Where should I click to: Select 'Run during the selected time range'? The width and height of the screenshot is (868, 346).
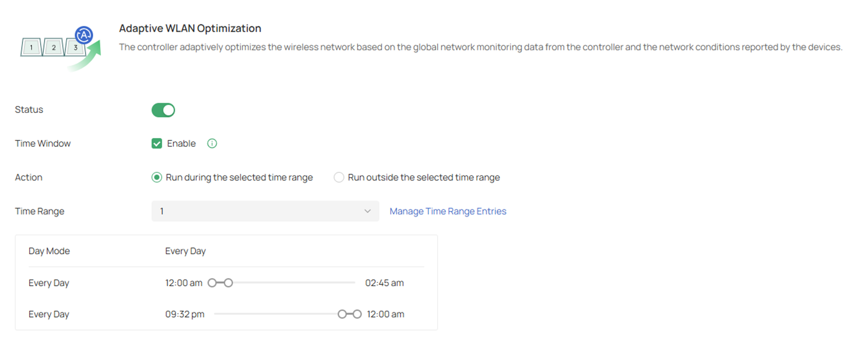click(156, 177)
